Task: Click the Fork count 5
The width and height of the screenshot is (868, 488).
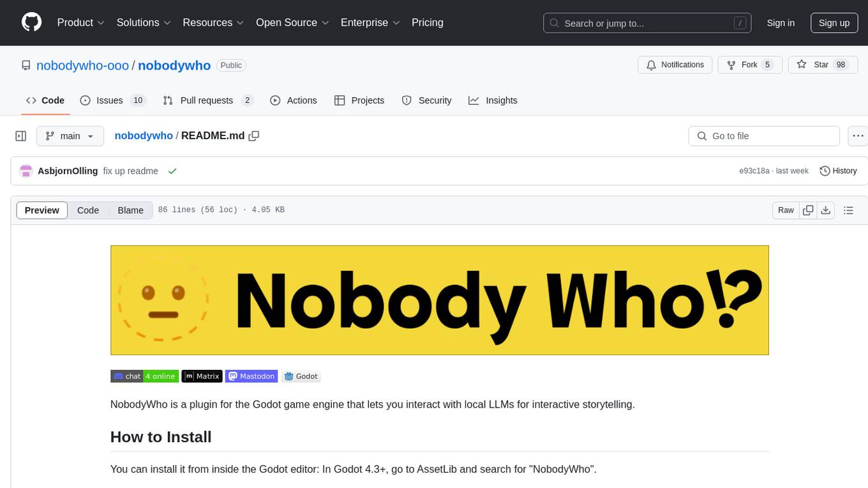Action: point(767,65)
